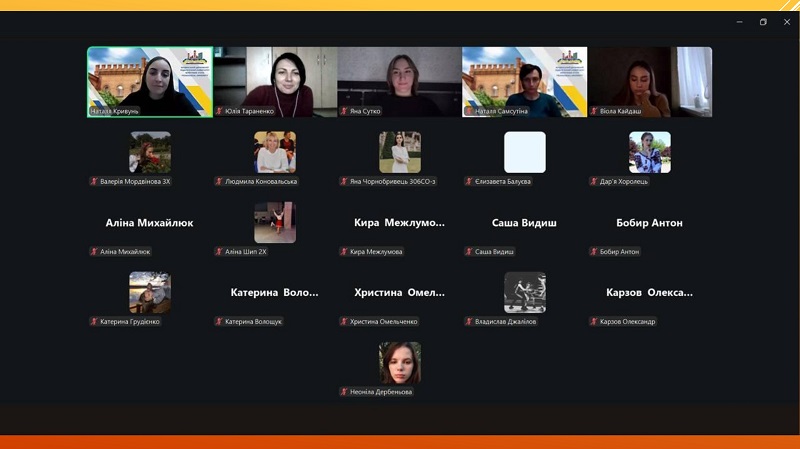The image size is (800, 449).
Task: Click muted mic icon beside Людмила Коновальська
Action: pyautogui.click(x=220, y=181)
